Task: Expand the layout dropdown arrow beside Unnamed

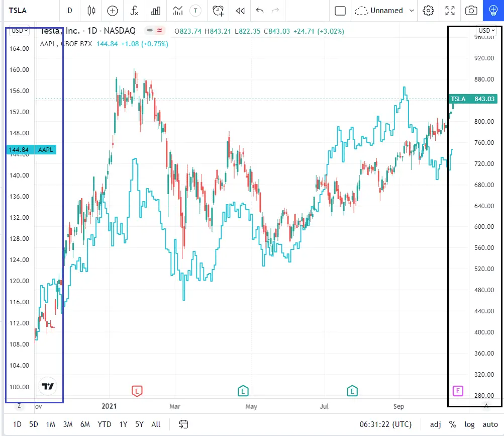Action: pos(412,11)
